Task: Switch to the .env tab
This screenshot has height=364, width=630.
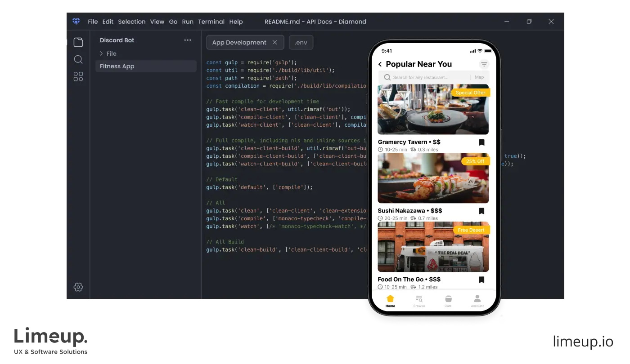Action: 301,42
